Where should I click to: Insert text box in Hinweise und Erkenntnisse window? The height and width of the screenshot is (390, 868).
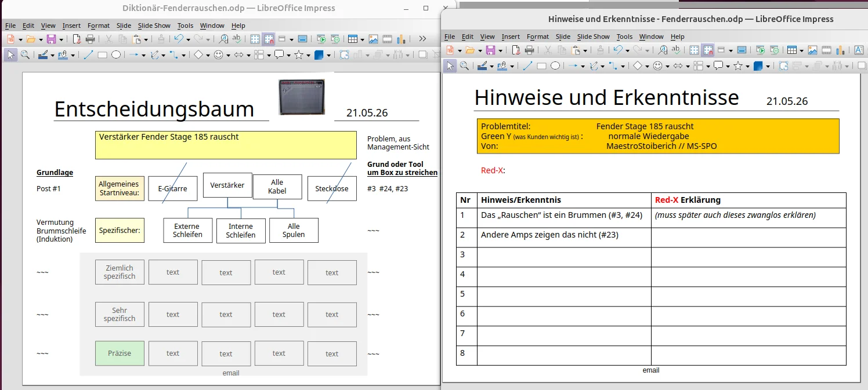click(859, 50)
